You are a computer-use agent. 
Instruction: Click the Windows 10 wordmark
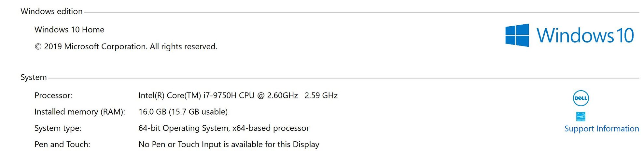point(585,35)
